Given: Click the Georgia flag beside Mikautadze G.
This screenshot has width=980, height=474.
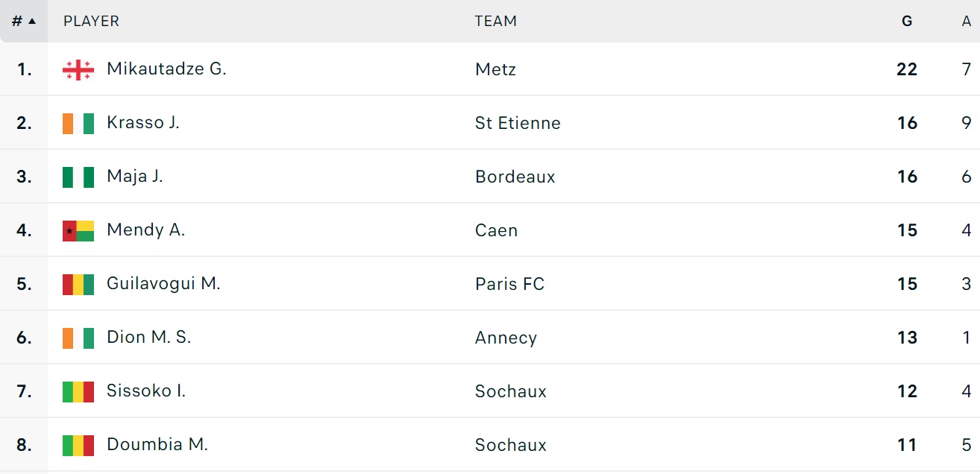Looking at the screenshot, I should [78, 70].
